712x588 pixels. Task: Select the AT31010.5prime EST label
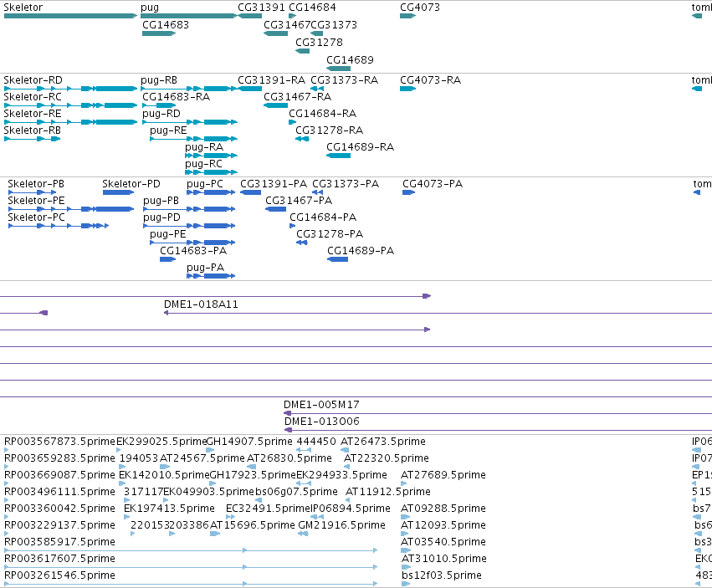444,559
